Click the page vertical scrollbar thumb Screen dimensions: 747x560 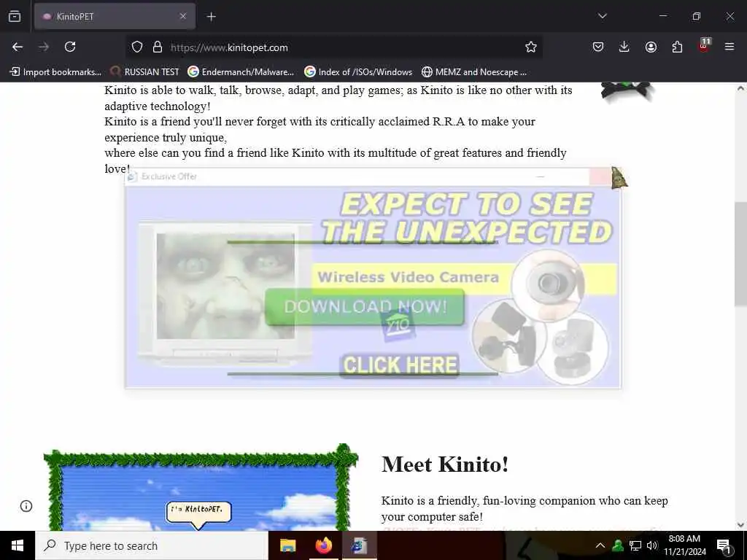click(740, 254)
